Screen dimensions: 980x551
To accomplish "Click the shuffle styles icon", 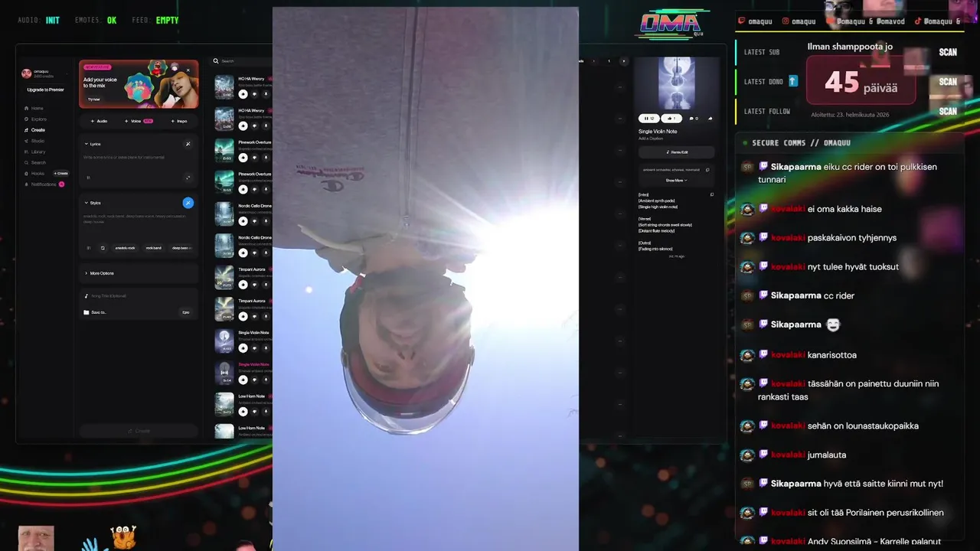I will click(x=103, y=248).
